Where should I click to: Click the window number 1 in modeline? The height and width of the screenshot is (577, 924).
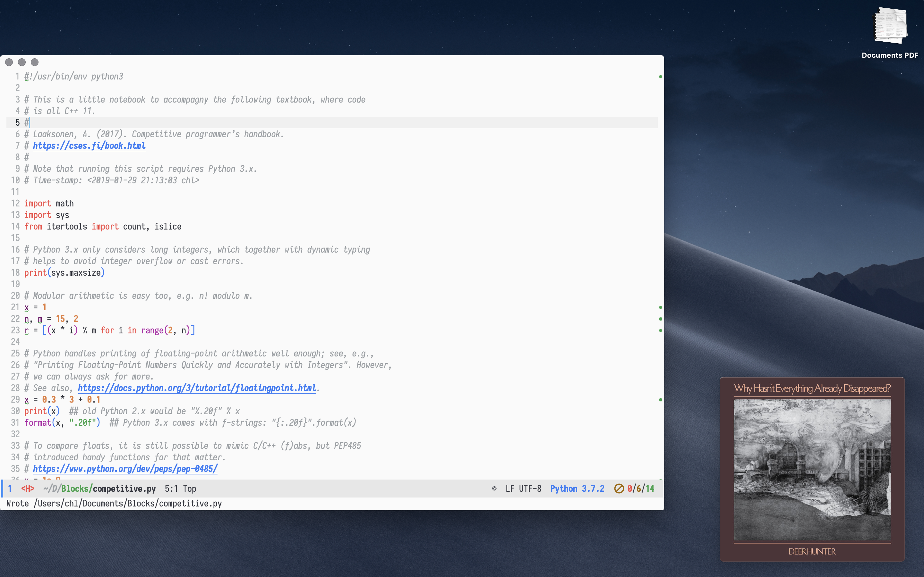pos(10,489)
